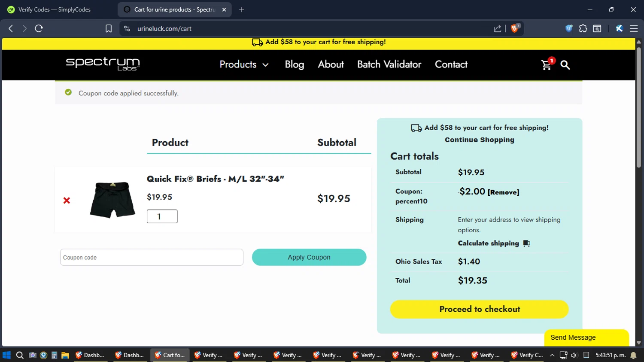Open site search magnifier icon
This screenshot has width=644, height=362.
point(565,65)
